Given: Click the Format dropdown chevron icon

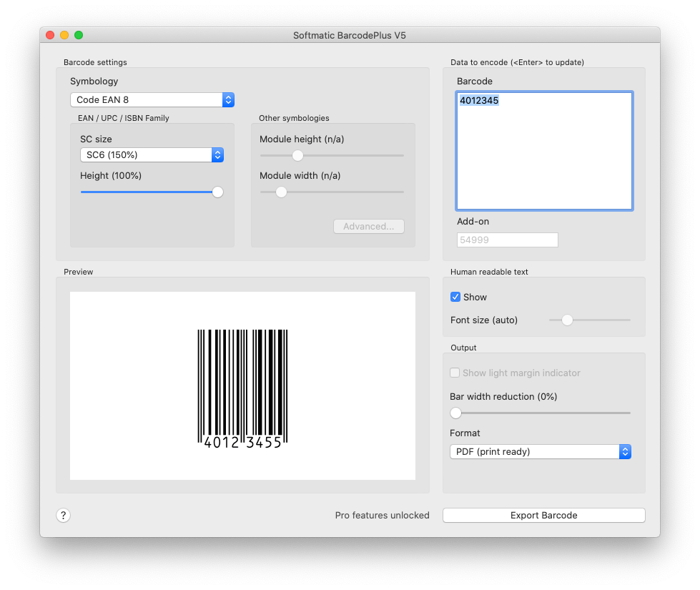Looking at the screenshot, I should click(x=625, y=451).
